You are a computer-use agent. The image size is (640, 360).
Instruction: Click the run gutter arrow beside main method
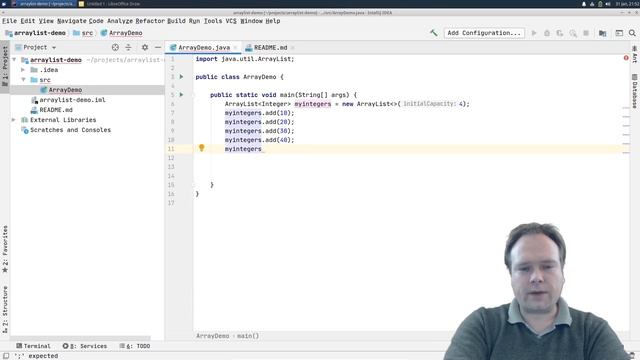(182, 95)
